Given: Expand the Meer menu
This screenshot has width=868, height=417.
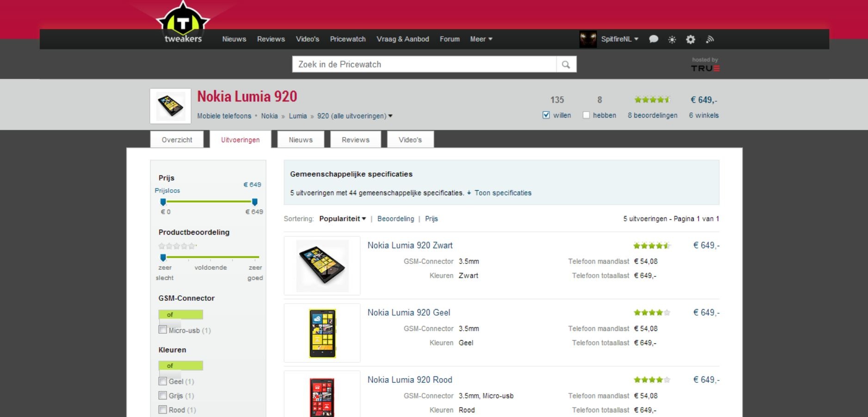Looking at the screenshot, I should point(481,39).
